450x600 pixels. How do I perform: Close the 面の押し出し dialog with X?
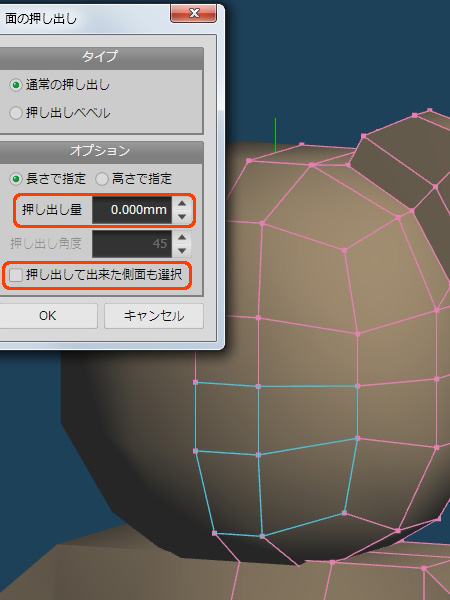pyautogui.click(x=194, y=13)
